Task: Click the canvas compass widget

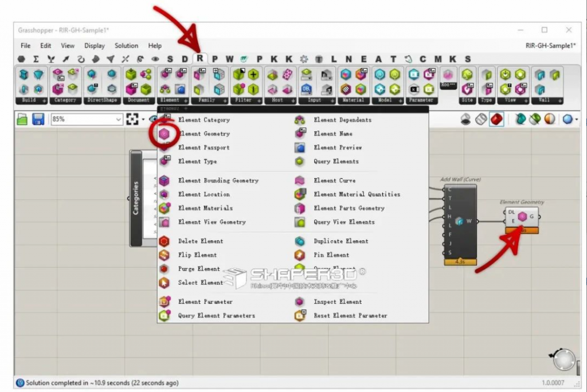Action: [x=563, y=359]
